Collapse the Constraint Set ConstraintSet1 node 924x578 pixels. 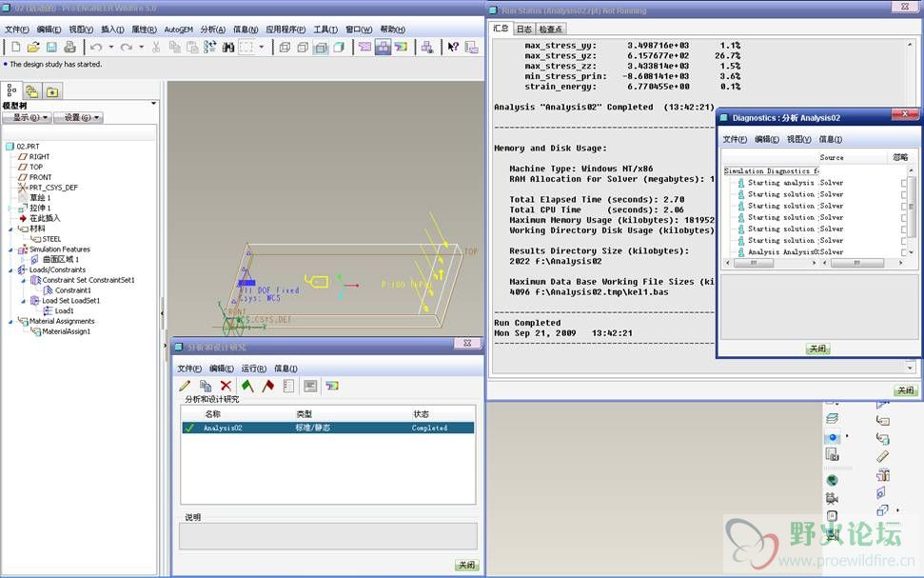coord(24,280)
